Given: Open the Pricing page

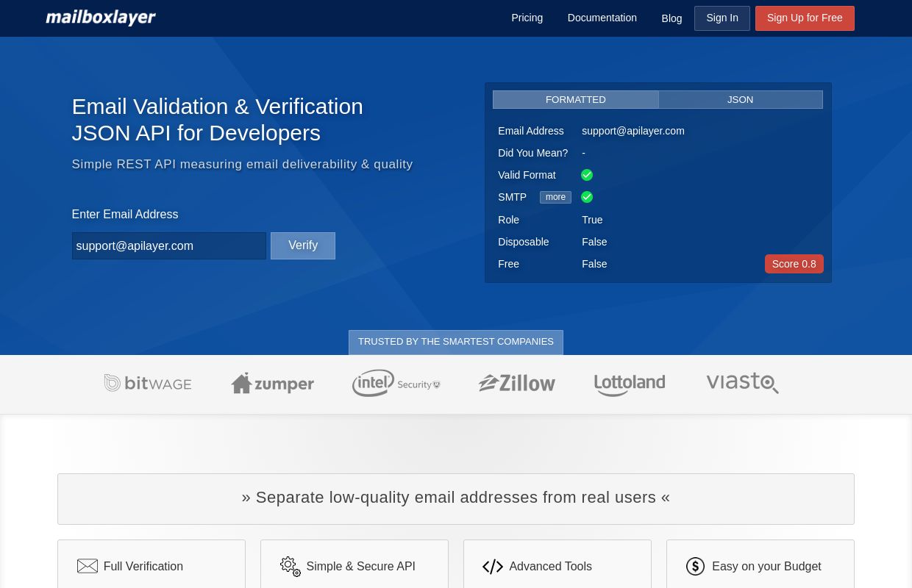Looking at the screenshot, I should pos(527,18).
